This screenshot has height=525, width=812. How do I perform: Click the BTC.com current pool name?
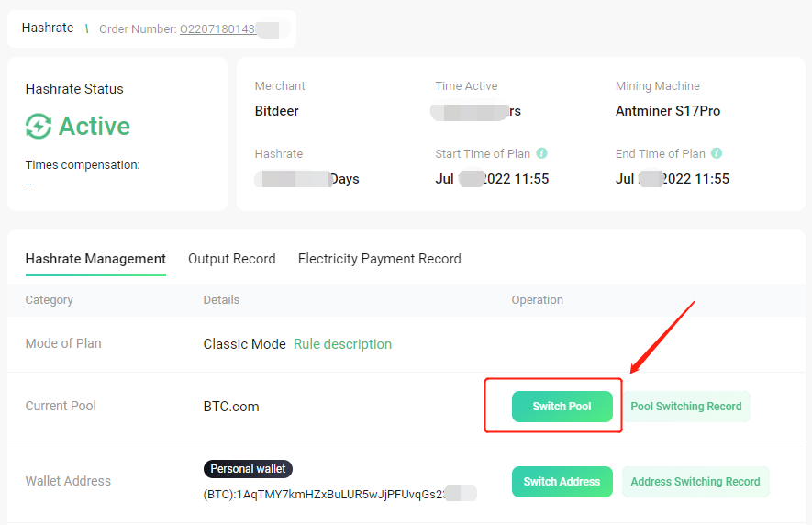(231, 407)
